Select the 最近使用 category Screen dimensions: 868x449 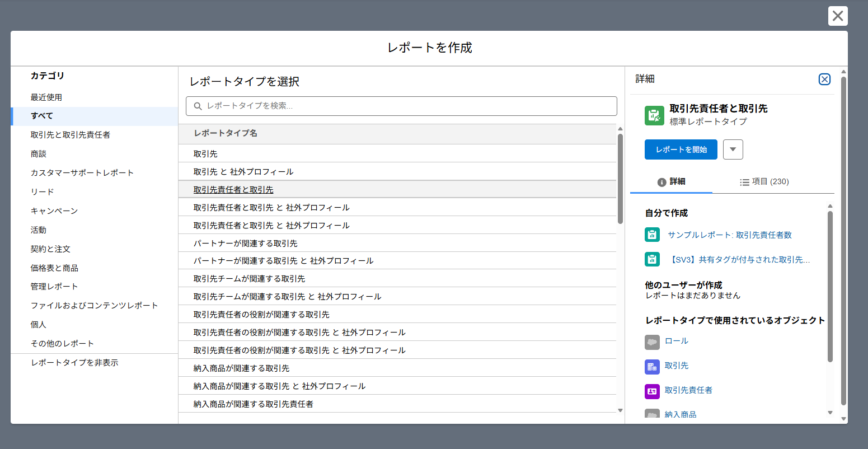point(94,97)
